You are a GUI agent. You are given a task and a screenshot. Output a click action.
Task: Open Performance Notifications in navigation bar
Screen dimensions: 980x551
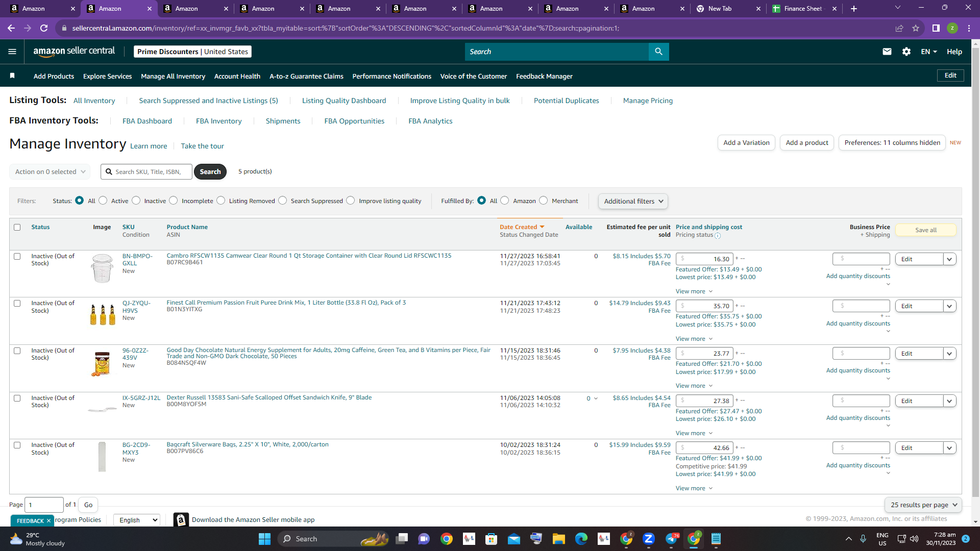coord(392,76)
